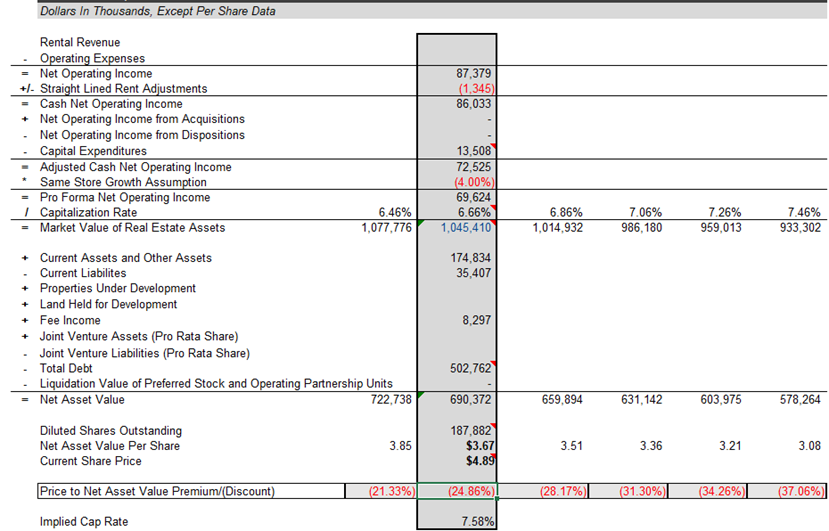Click the Implied Cap Rate label
The width and height of the screenshot is (829, 531).
(84, 522)
